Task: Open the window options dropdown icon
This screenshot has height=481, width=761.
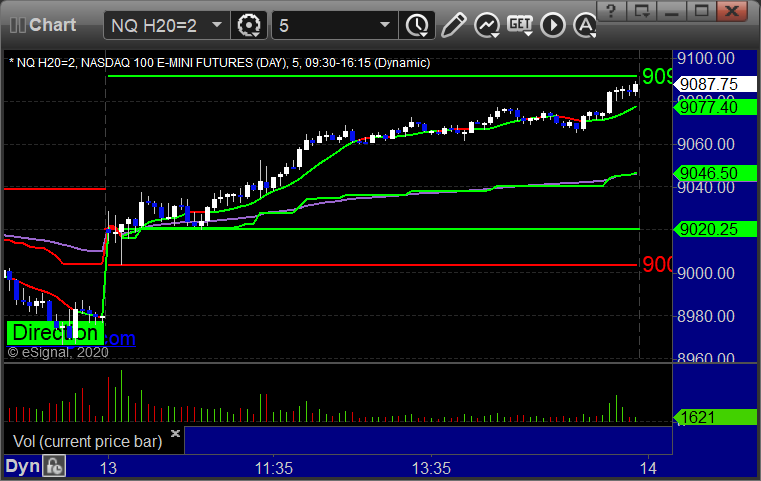Action: click(x=641, y=11)
